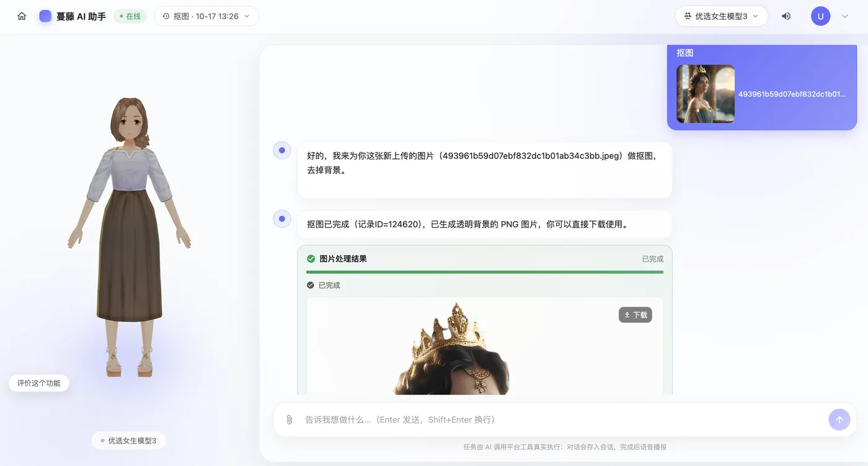Click the 蔓藤 AI 助手 title text
Screen dimensions: 868x466
81,16
